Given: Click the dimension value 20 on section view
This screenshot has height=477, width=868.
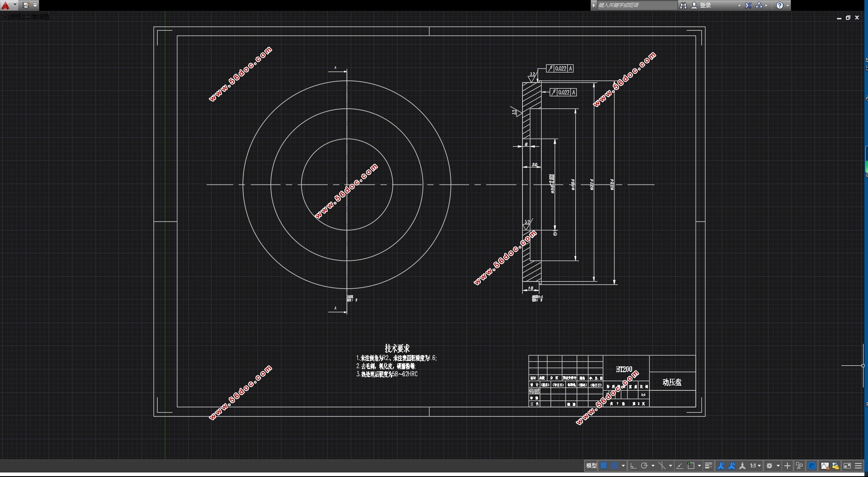Looking at the screenshot, I should 534,165.
